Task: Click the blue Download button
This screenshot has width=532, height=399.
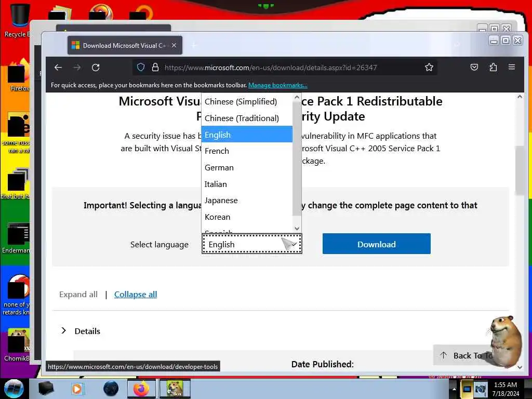Action: (x=376, y=244)
